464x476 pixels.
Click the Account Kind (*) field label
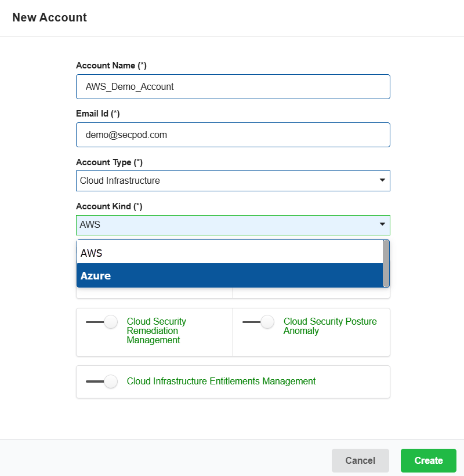(109, 206)
